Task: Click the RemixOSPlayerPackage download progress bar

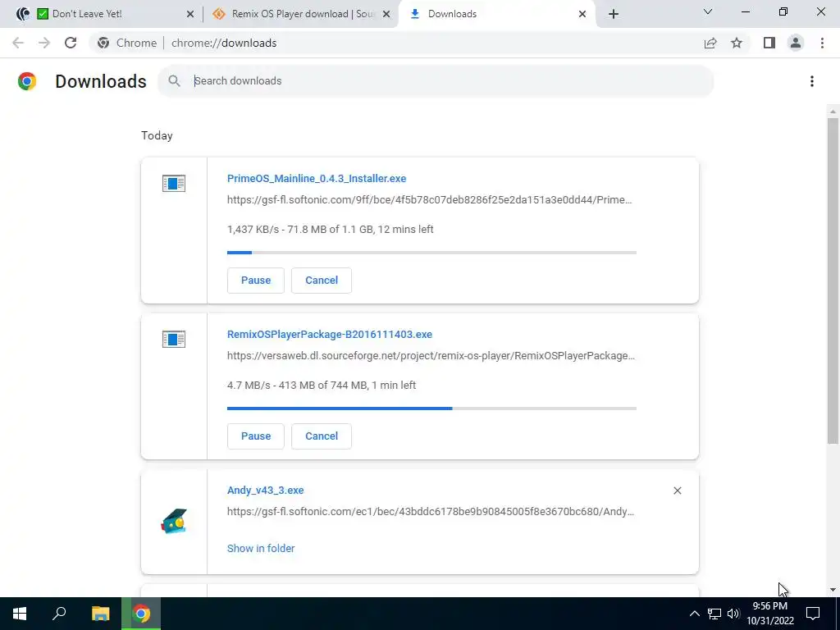Action: [431, 409]
